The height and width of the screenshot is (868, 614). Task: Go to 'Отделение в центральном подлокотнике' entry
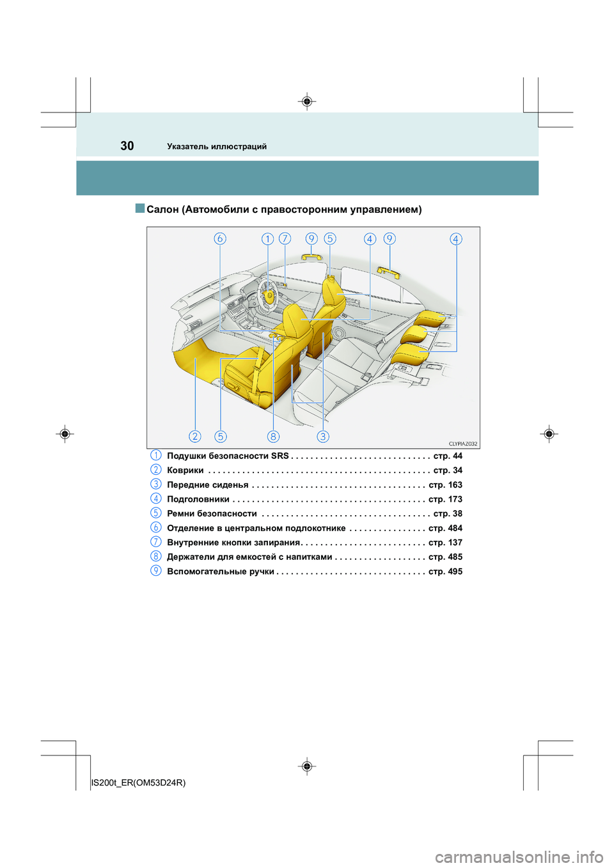[x=256, y=529]
